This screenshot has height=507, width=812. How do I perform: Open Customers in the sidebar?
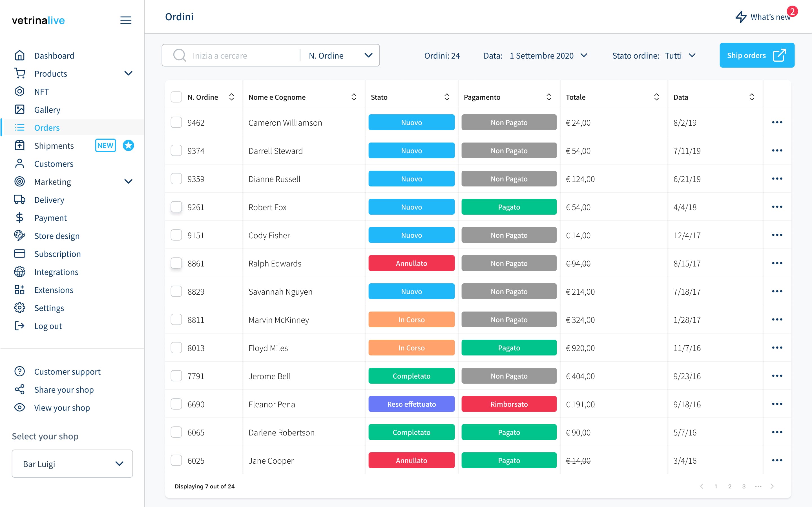[x=54, y=164]
